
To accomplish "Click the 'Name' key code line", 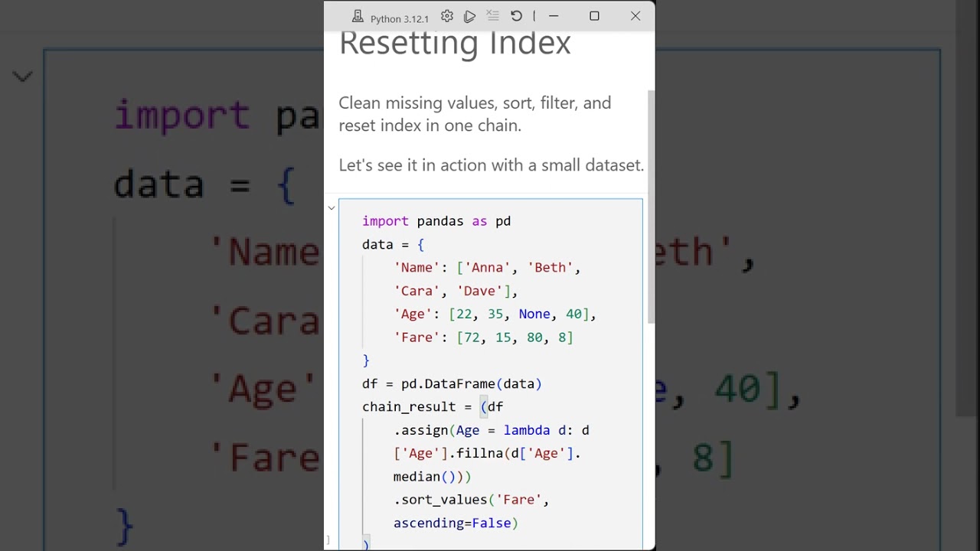I will point(487,268).
